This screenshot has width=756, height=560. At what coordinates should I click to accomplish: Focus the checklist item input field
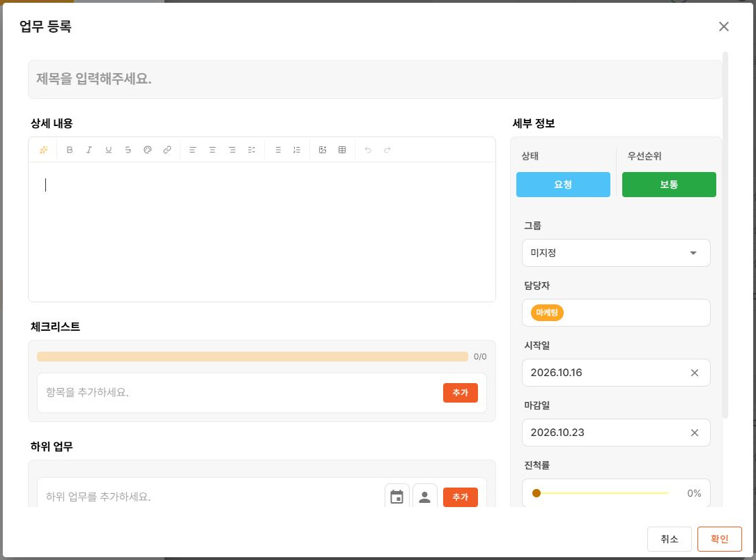pos(240,392)
